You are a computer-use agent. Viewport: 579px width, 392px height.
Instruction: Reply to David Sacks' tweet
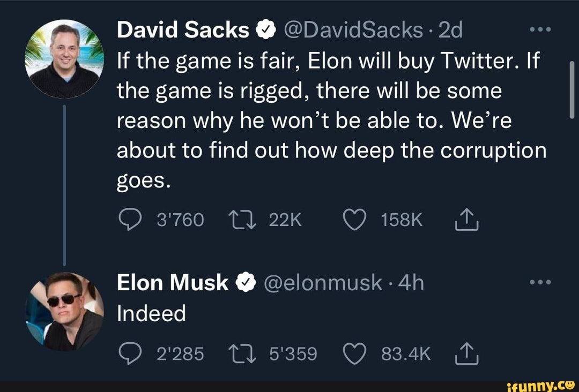128,220
